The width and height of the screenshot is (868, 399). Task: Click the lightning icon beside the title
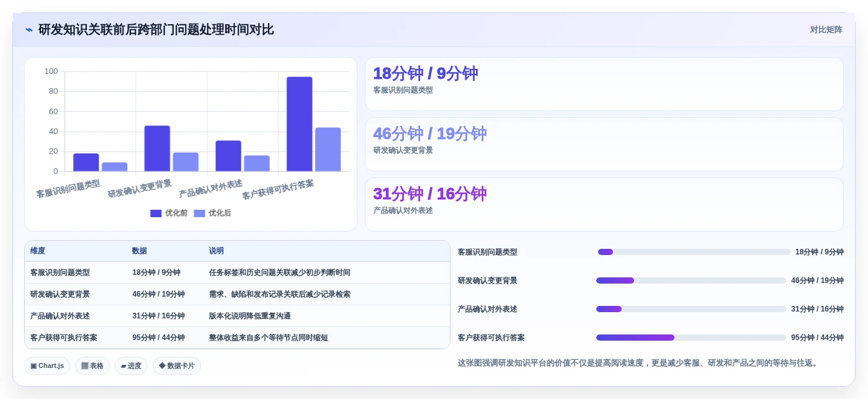click(29, 30)
